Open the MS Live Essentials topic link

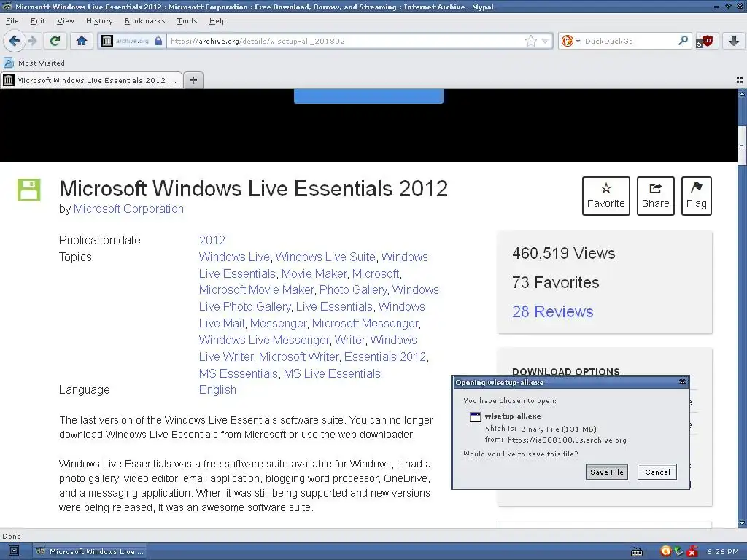332,374
